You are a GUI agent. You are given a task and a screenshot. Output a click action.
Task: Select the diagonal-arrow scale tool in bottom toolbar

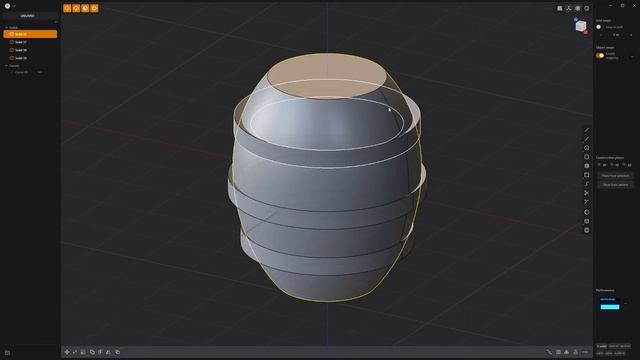click(75, 352)
